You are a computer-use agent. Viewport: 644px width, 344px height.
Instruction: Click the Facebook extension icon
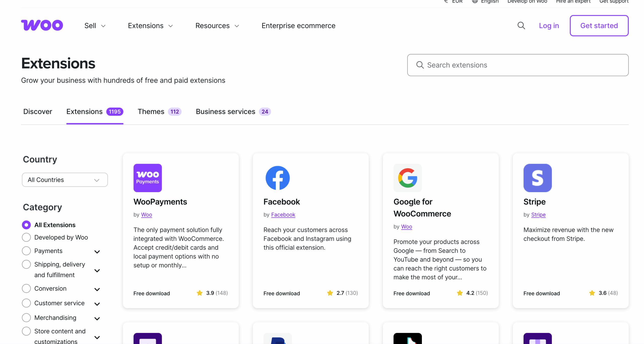coord(277,178)
